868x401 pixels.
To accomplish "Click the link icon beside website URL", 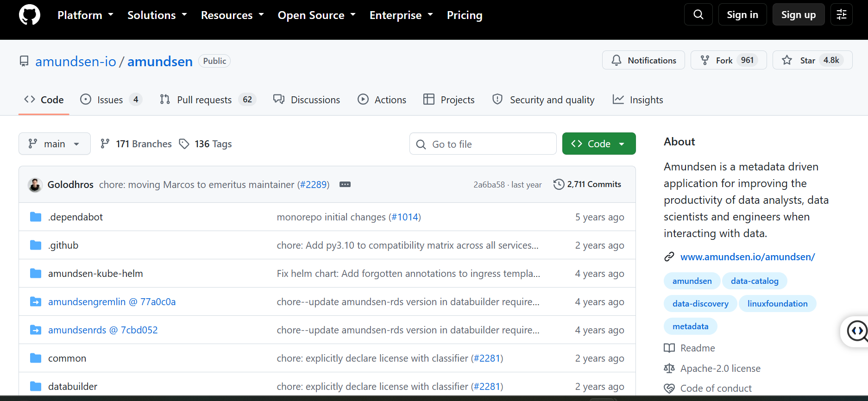I will [669, 257].
